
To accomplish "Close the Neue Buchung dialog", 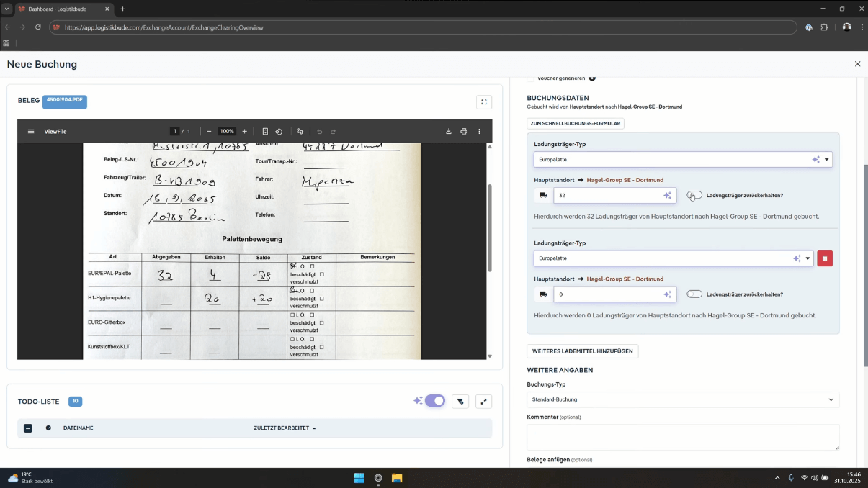I will pos(857,64).
